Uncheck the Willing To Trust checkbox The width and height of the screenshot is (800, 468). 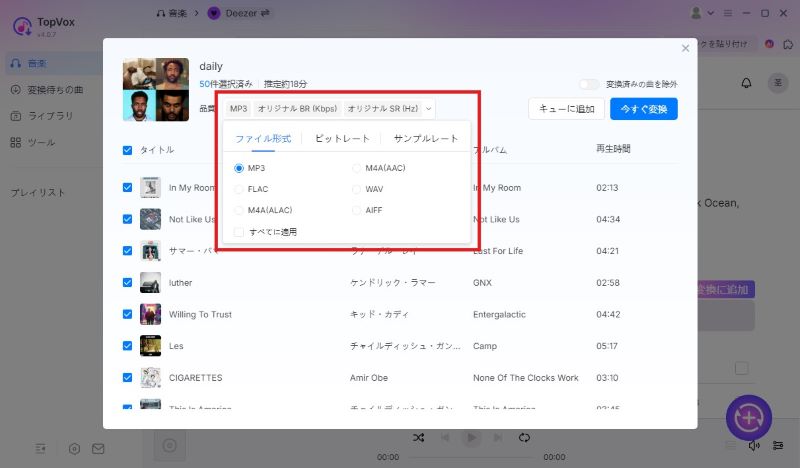coord(128,314)
